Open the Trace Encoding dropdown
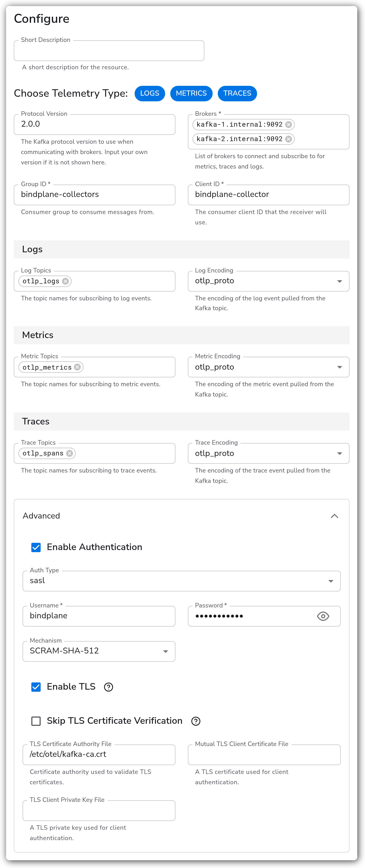The image size is (365, 868). click(x=268, y=453)
